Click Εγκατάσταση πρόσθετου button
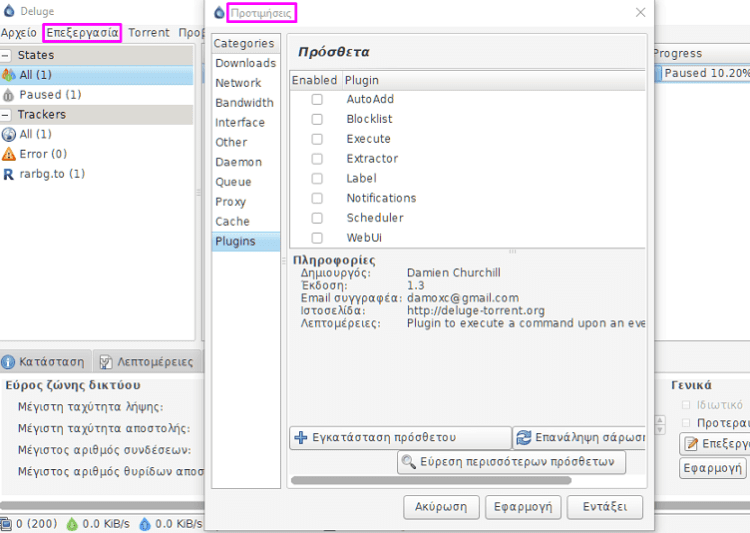Viewport: 750px width, 533px height. [400, 437]
